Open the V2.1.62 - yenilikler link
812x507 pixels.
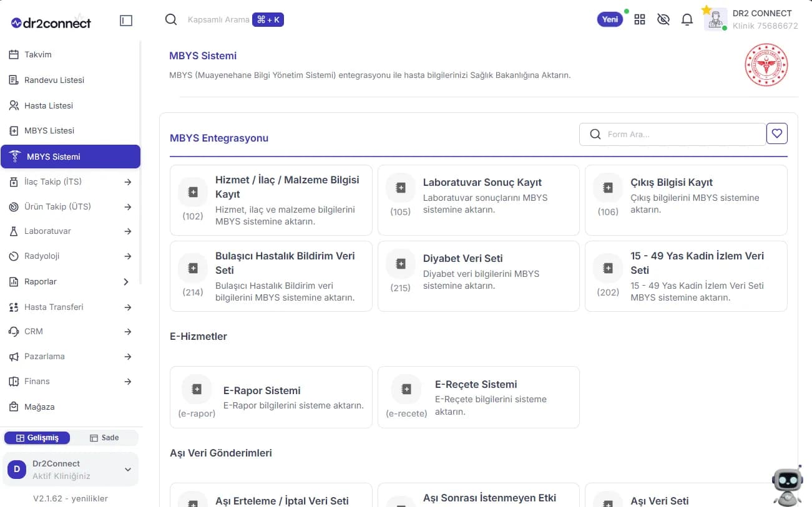tap(71, 498)
